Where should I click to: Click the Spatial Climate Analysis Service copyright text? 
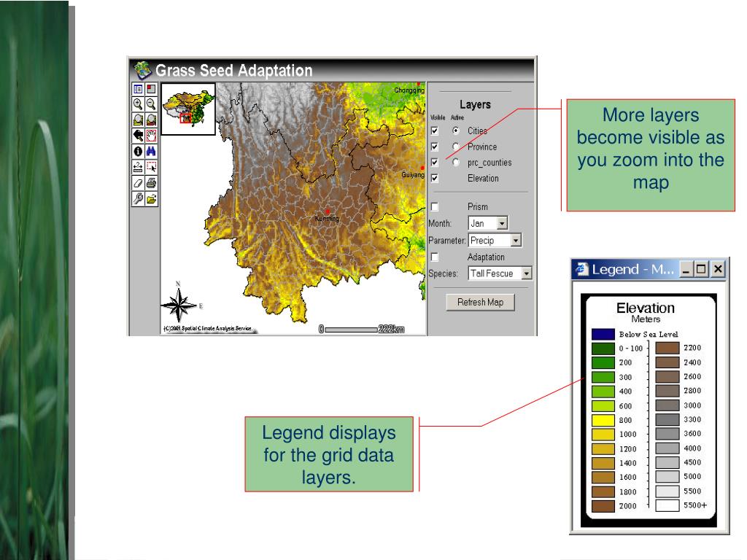coord(207,329)
